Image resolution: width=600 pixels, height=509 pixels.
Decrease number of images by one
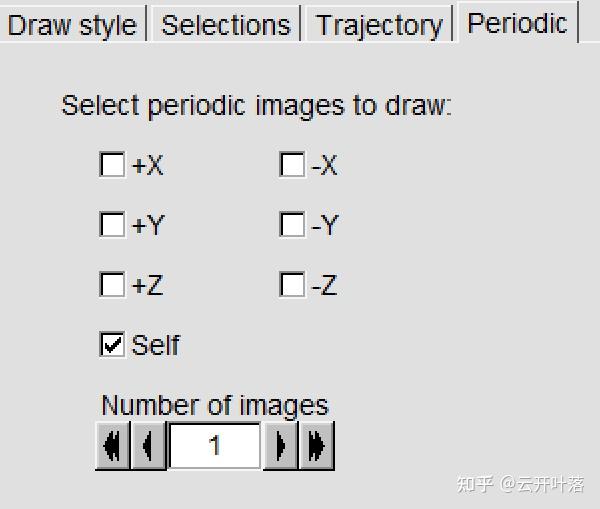pos(148,446)
